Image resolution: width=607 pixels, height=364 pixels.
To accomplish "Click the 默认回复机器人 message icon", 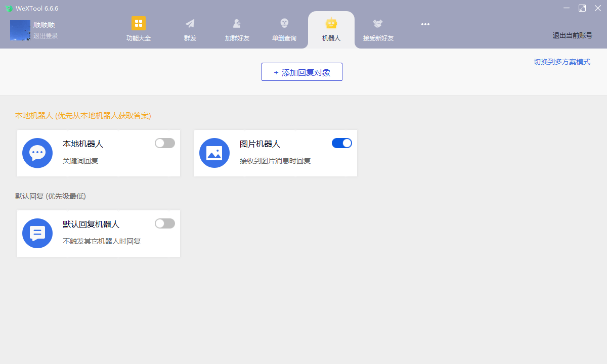I will point(37,233).
